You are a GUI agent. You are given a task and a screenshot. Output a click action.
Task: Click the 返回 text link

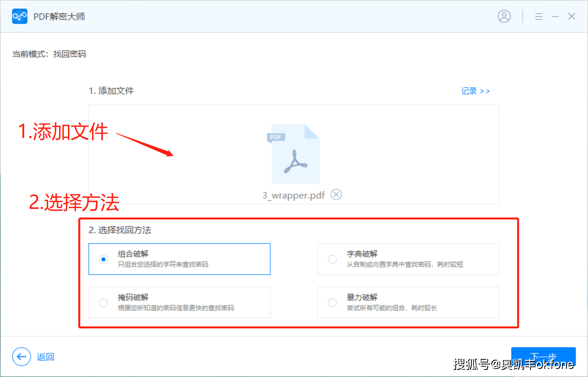click(45, 357)
